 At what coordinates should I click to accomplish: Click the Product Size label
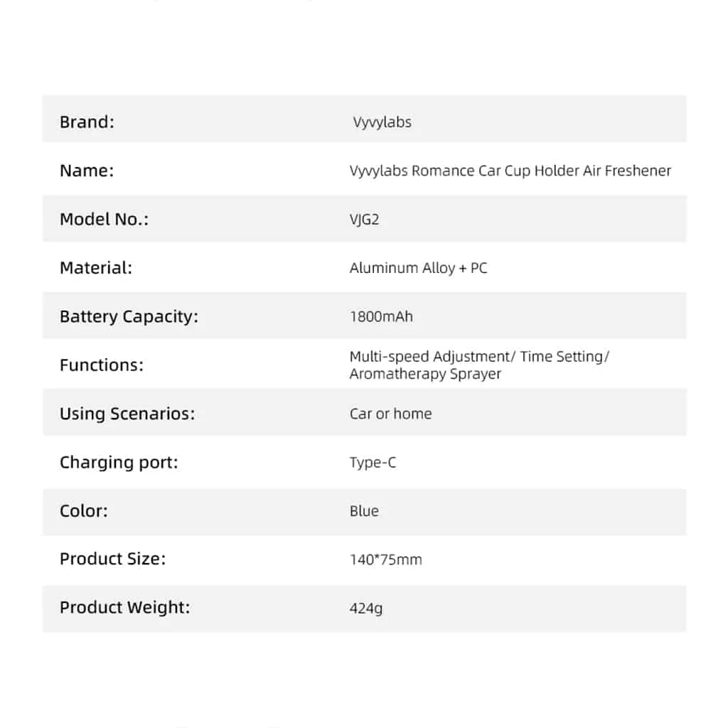(113, 559)
